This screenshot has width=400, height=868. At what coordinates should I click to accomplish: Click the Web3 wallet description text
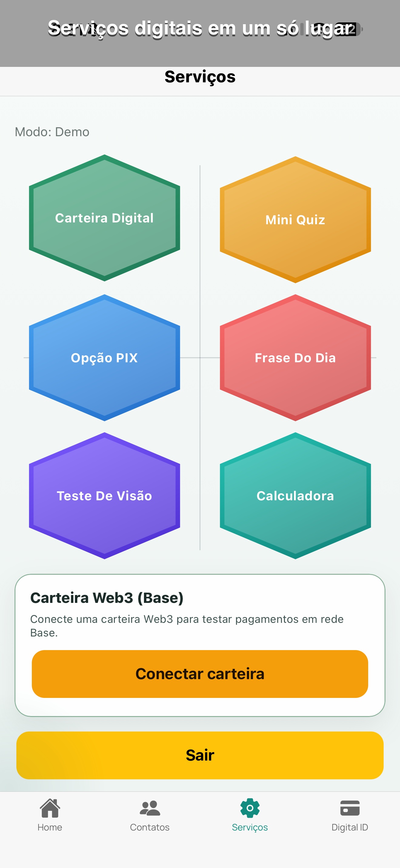(187, 626)
